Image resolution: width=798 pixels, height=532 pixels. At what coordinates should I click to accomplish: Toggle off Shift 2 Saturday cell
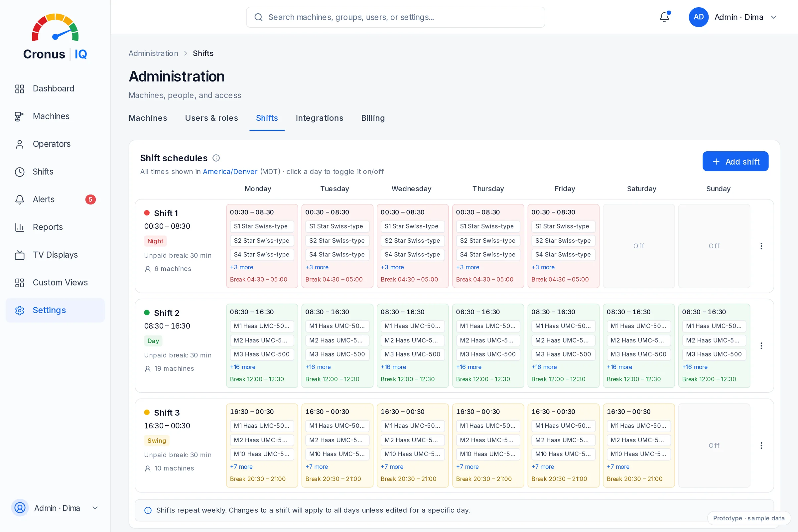point(638,346)
